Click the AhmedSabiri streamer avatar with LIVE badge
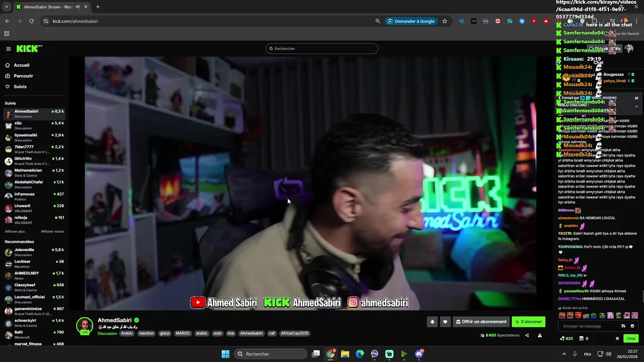The height and width of the screenshot is (362, 644). [x=85, y=326]
